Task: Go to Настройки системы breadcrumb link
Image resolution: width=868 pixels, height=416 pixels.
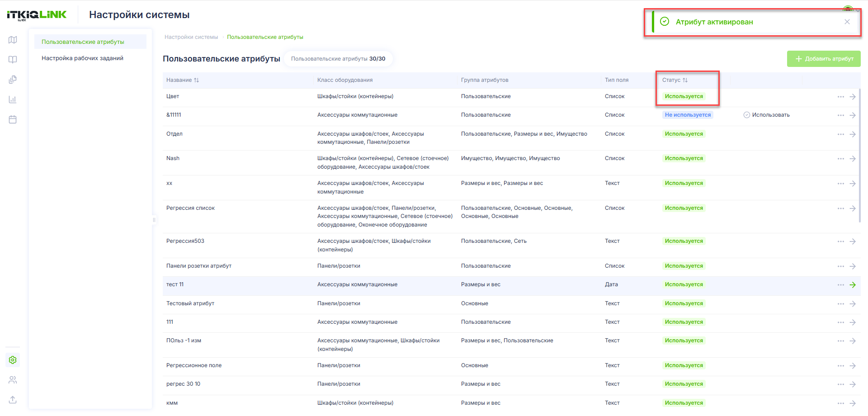Action: coord(191,37)
